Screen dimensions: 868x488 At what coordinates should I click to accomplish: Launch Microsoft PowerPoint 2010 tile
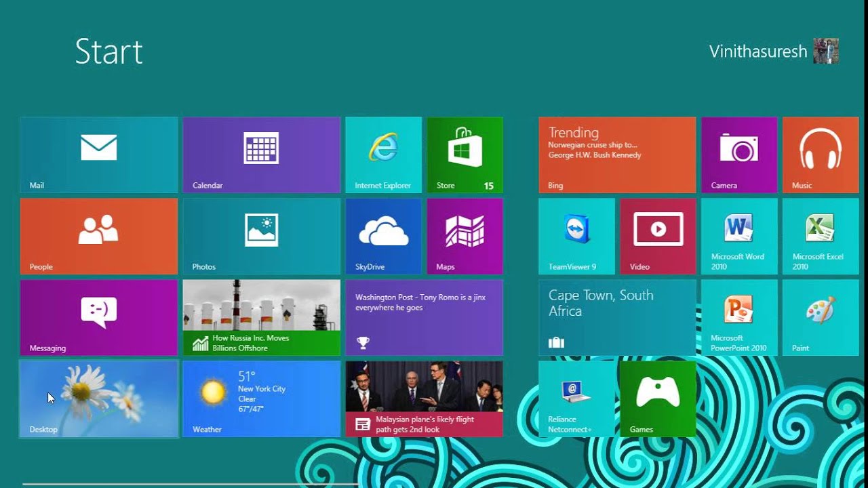point(739,318)
